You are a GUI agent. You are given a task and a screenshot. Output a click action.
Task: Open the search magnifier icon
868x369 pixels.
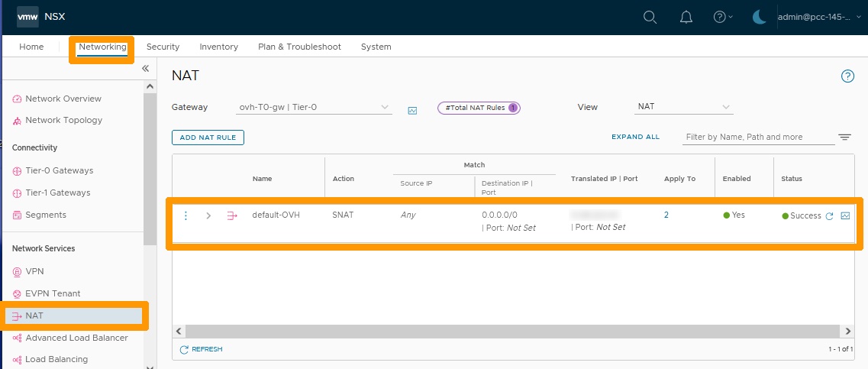click(x=650, y=17)
